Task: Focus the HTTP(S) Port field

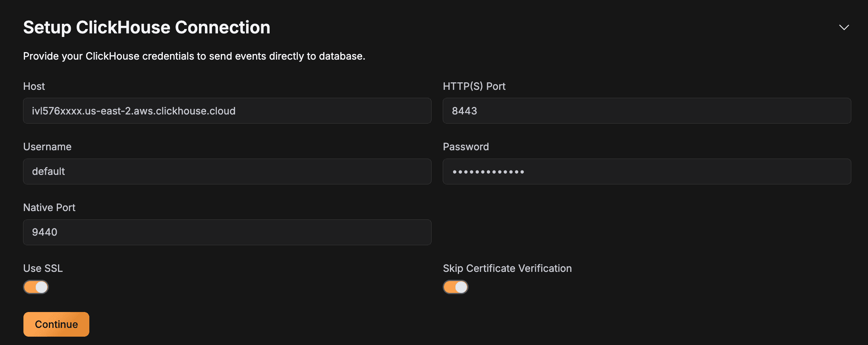Action: pyautogui.click(x=647, y=111)
